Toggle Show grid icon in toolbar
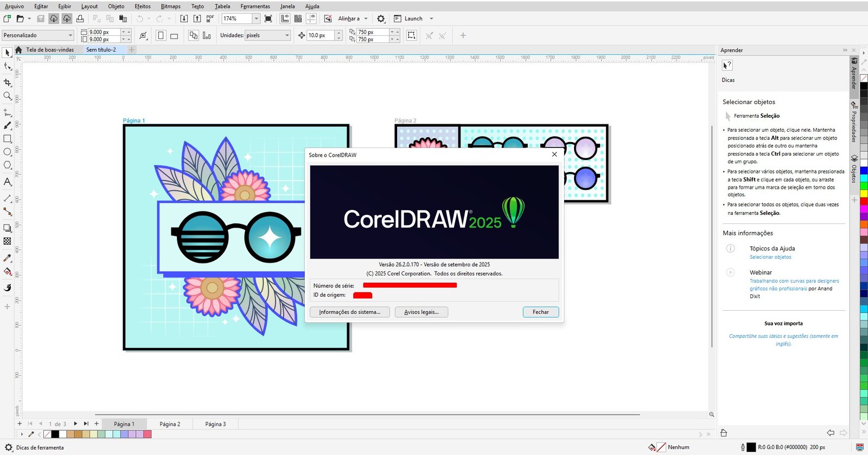868x455 pixels. pos(298,18)
